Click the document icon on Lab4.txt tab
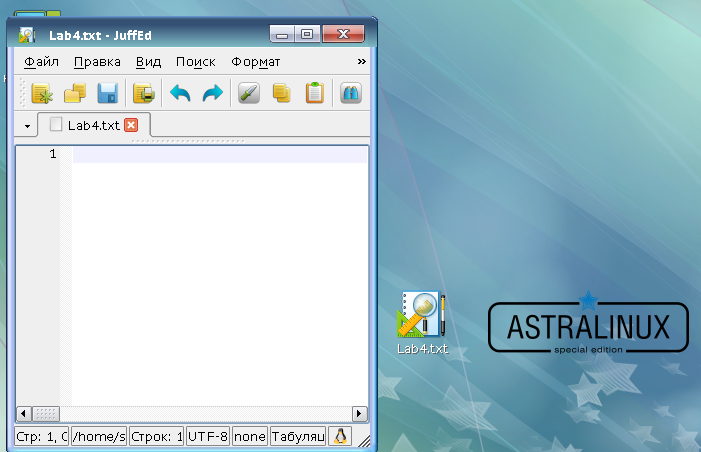The image size is (701, 452). click(x=56, y=124)
